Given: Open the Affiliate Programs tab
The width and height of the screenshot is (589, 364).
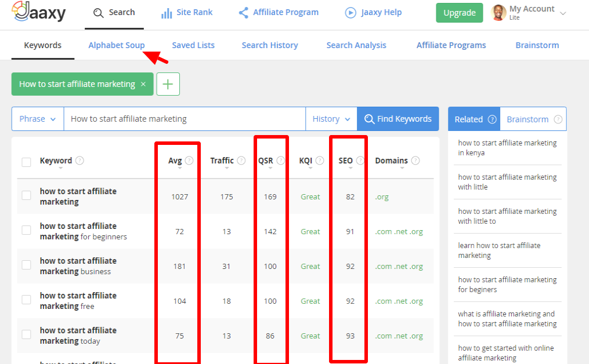Looking at the screenshot, I should tap(451, 45).
